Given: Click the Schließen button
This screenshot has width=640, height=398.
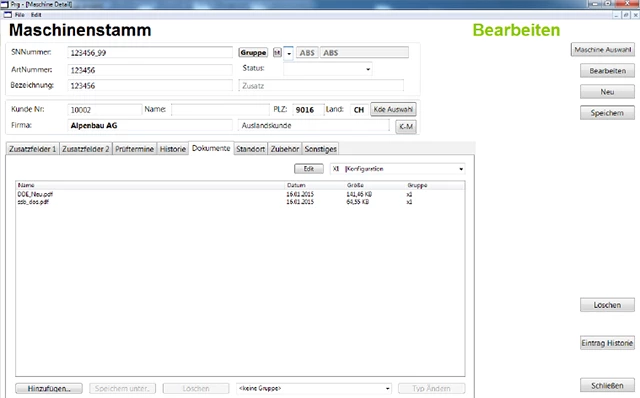Looking at the screenshot, I should (607, 385).
